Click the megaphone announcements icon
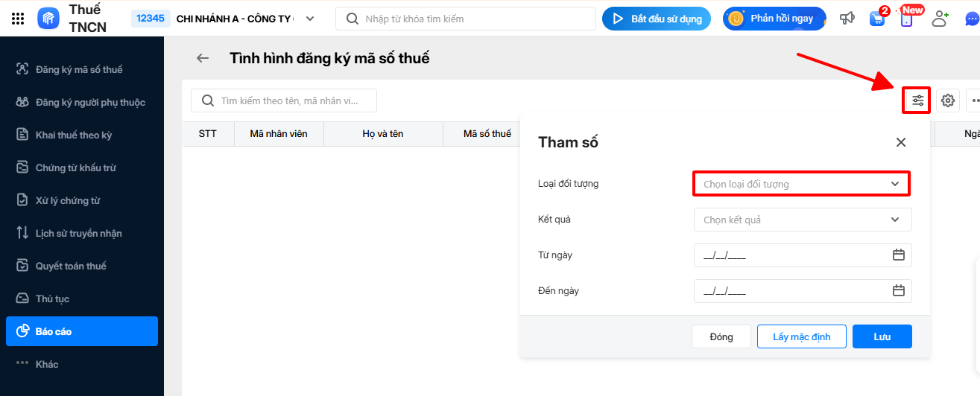Image resolution: width=980 pixels, height=396 pixels. coord(847,19)
